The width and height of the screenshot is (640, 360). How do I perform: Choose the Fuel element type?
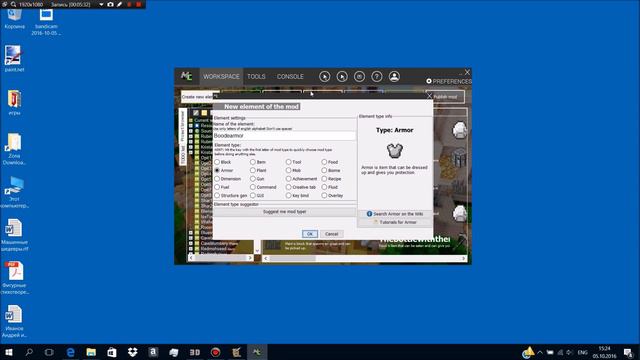(217, 187)
